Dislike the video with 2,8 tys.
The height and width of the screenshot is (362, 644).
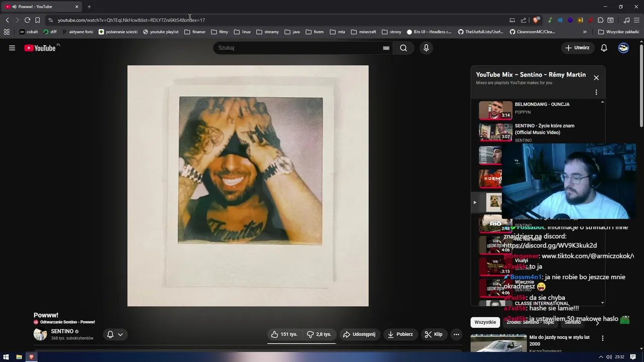click(319, 334)
